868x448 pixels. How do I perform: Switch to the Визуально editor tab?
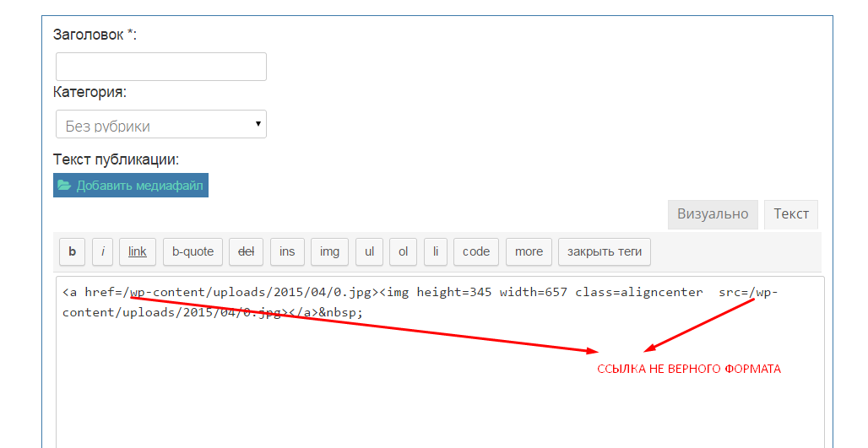(x=713, y=214)
